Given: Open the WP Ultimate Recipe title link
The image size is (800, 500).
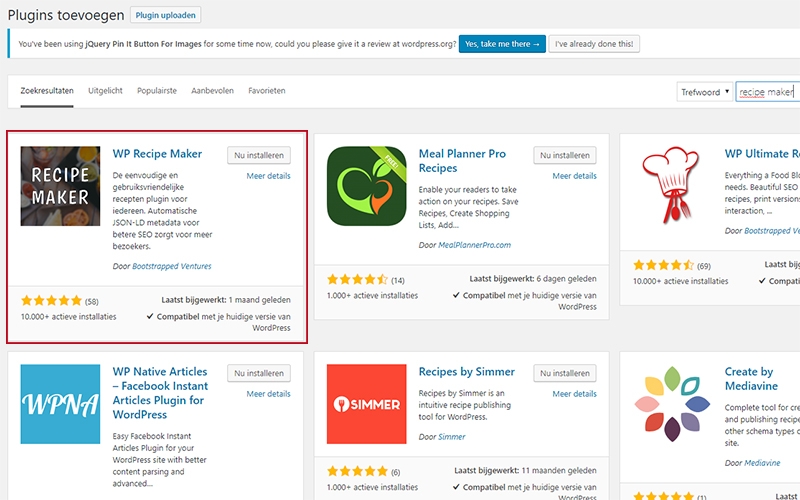Looking at the screenshot, I should pos(762,154).
